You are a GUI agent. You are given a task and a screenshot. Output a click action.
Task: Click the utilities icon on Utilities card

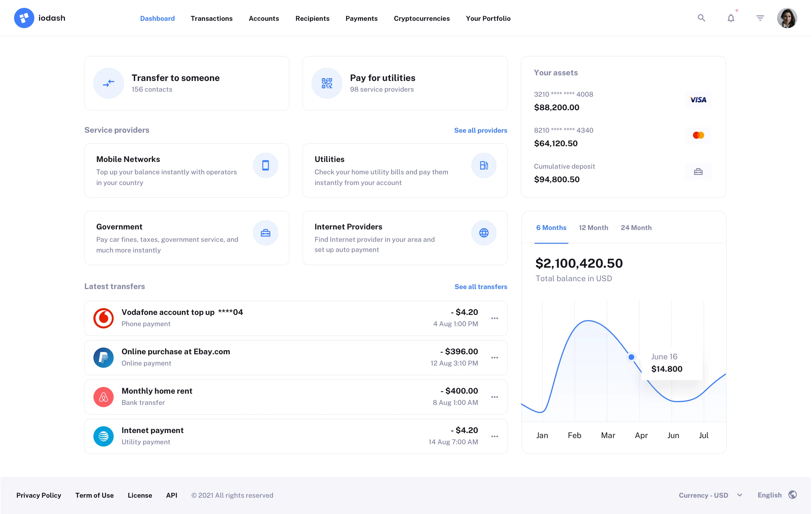click(x=484, y=165)
